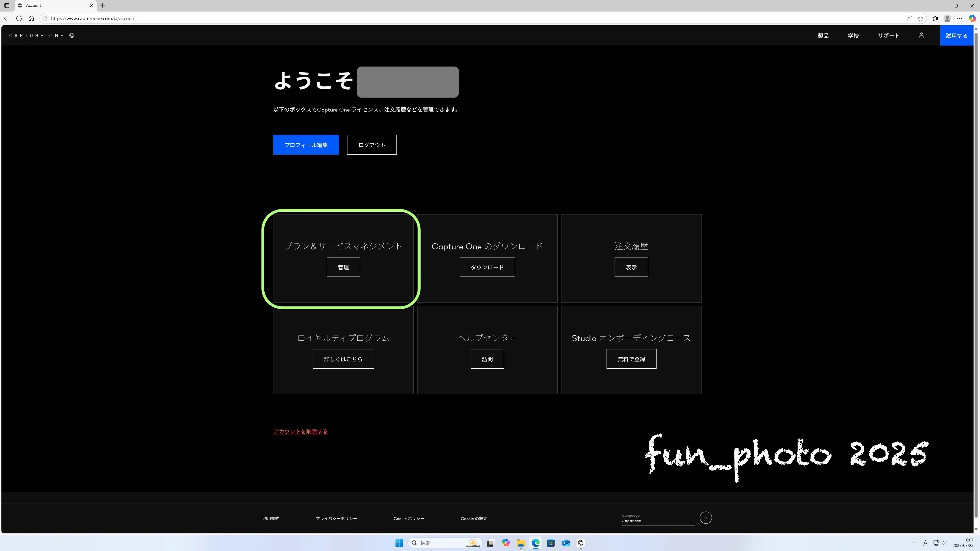Launch Copilot from the taskbar

coord(505,543)
